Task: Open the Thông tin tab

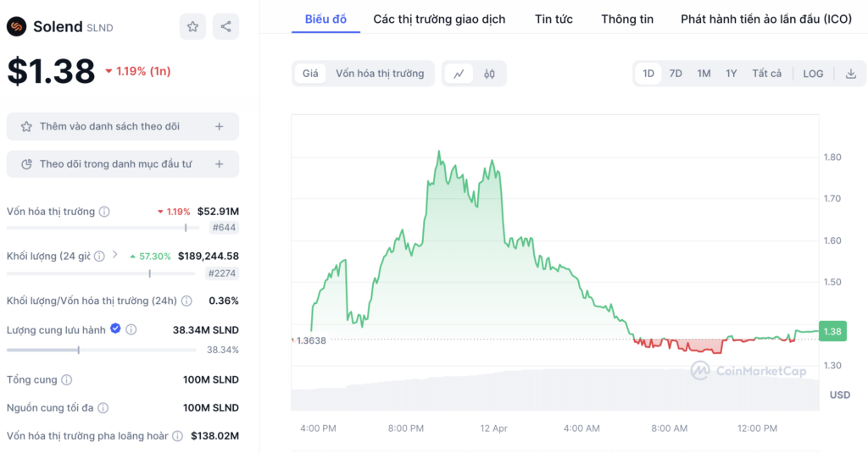Action: pos(627,19)
